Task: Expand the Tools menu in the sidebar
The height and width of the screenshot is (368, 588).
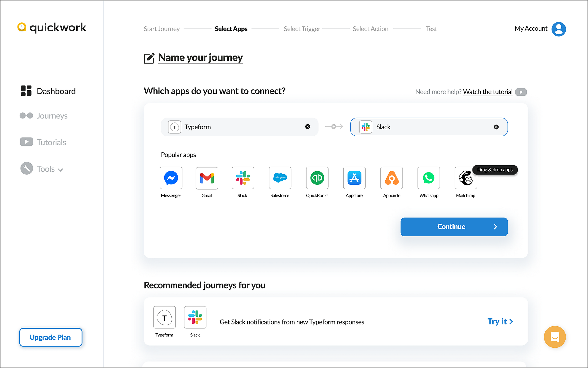Action: 42,169
